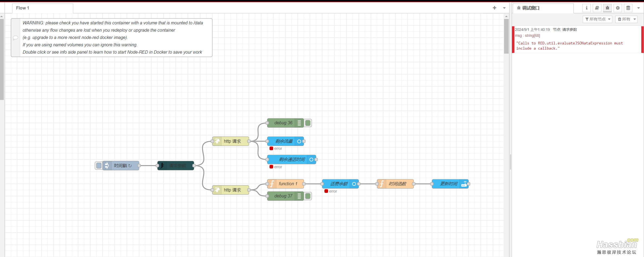644x257 pixels.
Task: Click the error status under 剩余通话时间
Action: 276,167
